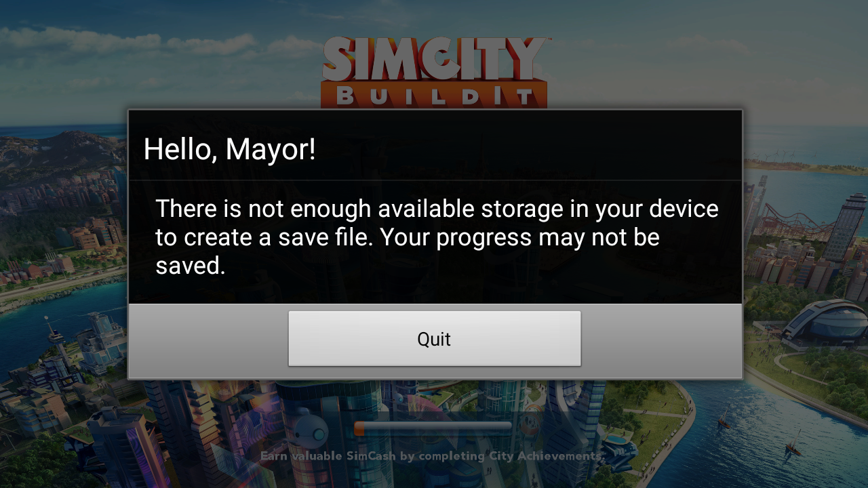Click the robot drone icon beside loading bar
The image size is (868, 488).
tap(311, 428)
